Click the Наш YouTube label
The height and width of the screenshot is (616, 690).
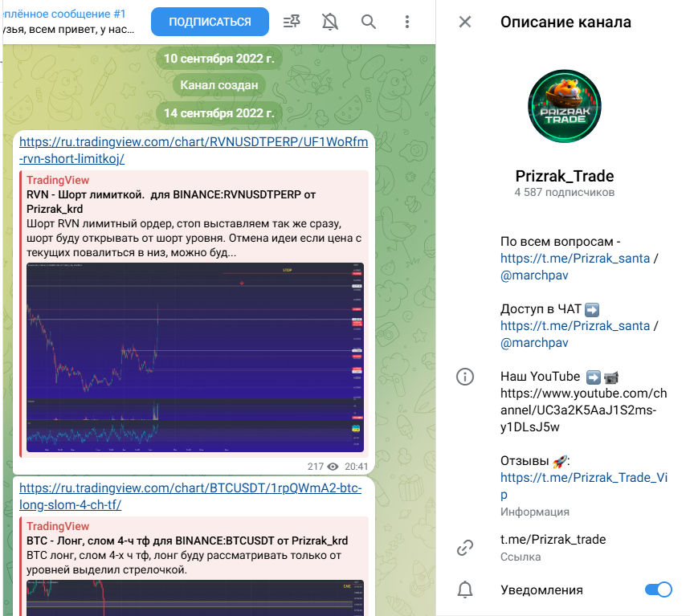click(x=540, y=377)
